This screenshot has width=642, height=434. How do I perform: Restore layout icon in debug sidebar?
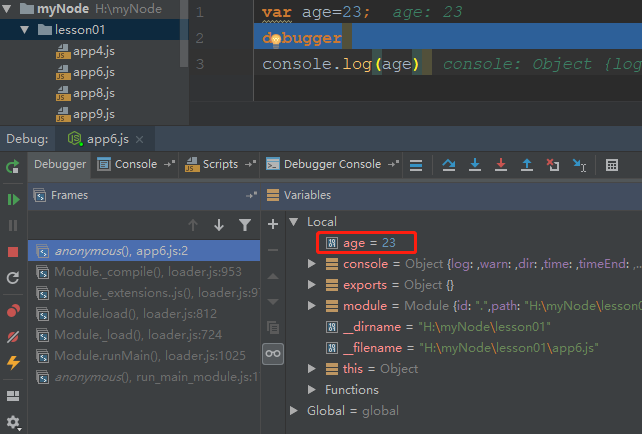click(x=13, y=396)
